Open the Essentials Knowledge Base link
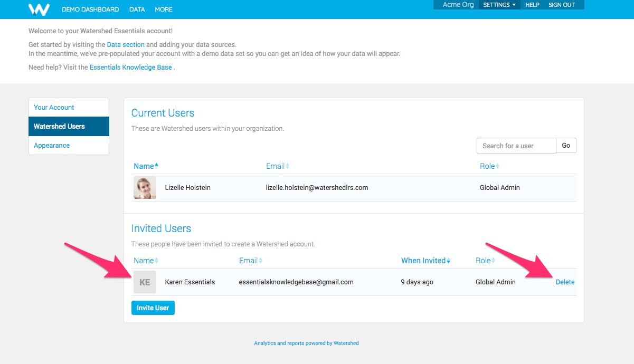This screenshot has width=634, height=364. tap(131, 68)
